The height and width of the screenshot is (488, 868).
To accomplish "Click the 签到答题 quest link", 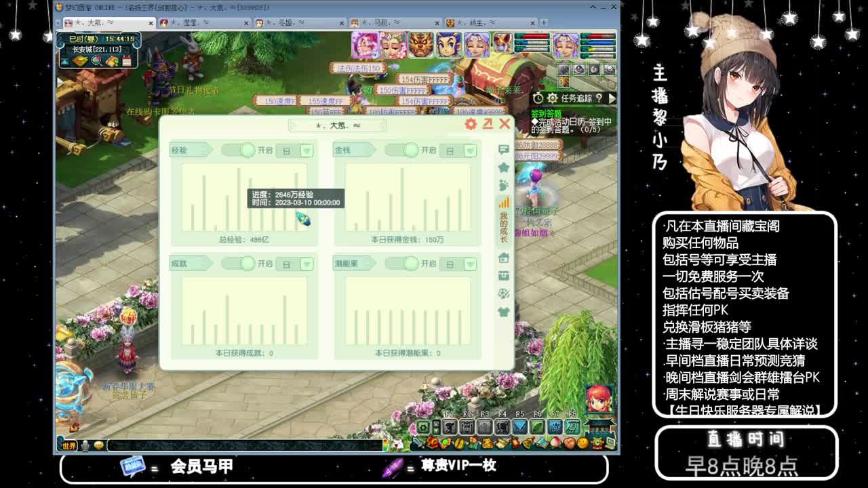I will (545, 113).
